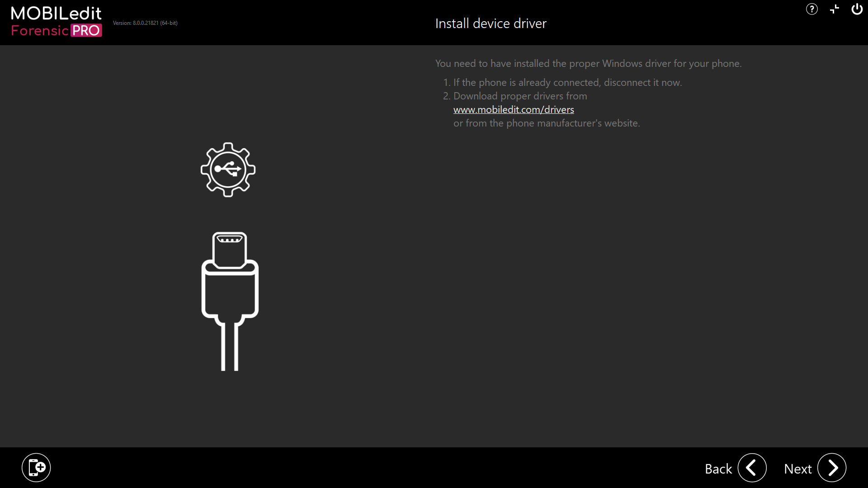Exit the application using the power icon

click(857, 9)
